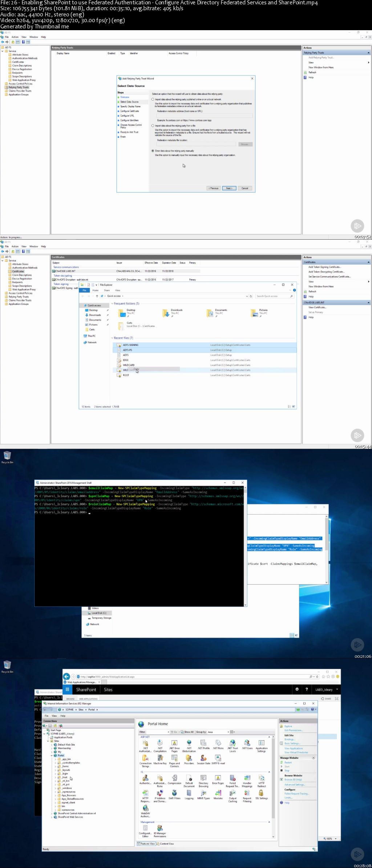Cancel the Add Relying Party Trust Wizard

pos(245,188)
